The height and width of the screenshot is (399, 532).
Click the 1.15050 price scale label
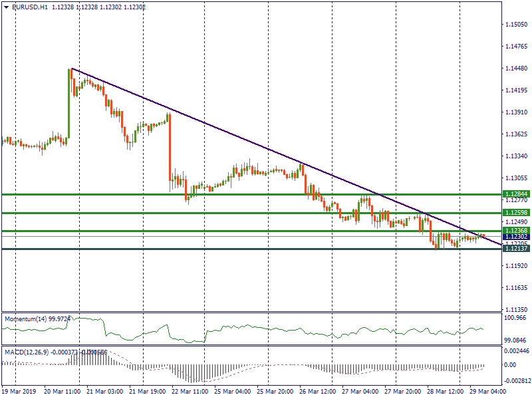coord(516,24)
